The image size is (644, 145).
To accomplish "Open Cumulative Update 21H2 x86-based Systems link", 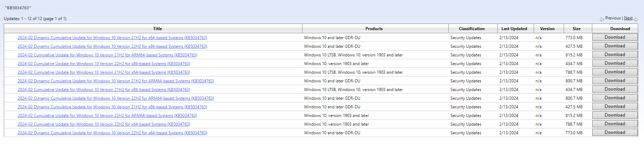I will point(104,90).
